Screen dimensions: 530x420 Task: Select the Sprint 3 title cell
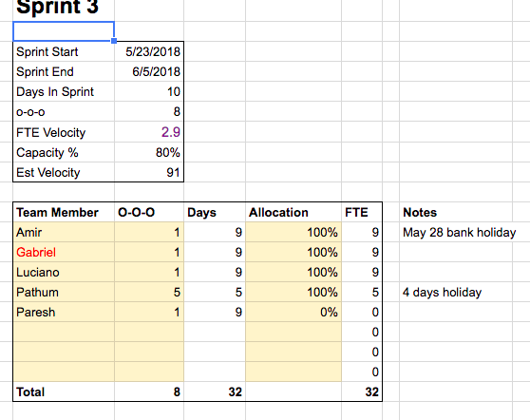[x=64, y=8]
